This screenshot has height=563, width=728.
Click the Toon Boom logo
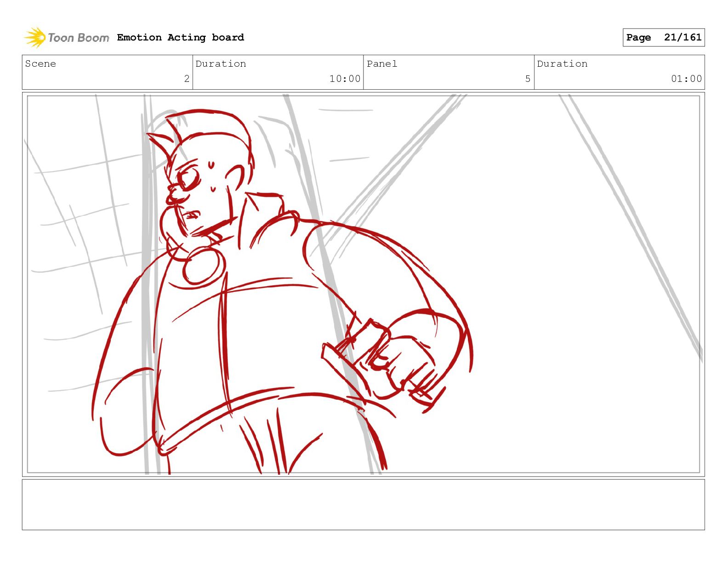pyautogui.click(x=67, y=37)
